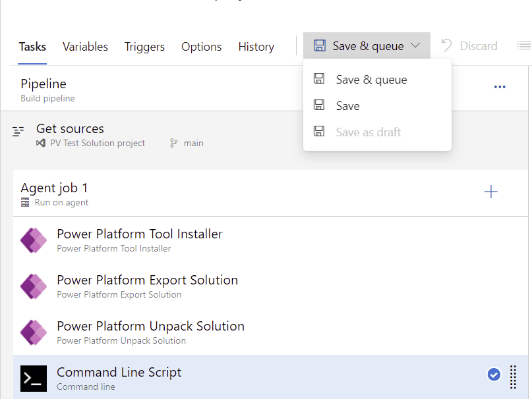Click the undo arrow icon beside Discard

tap(446, 45)
